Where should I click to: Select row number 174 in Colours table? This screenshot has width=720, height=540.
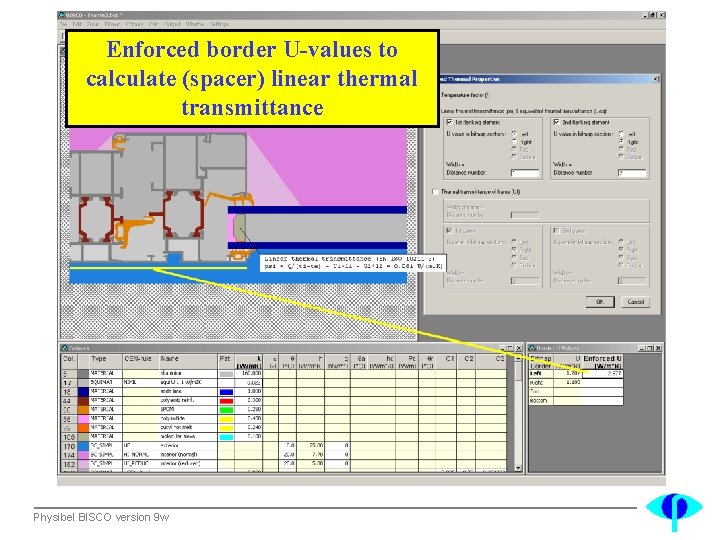[x=69, y=455]
